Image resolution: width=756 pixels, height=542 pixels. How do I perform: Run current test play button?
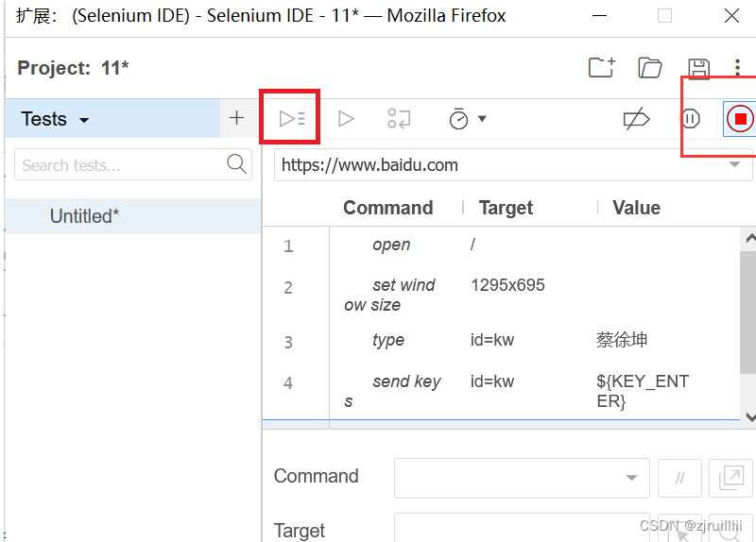point(346,119)
